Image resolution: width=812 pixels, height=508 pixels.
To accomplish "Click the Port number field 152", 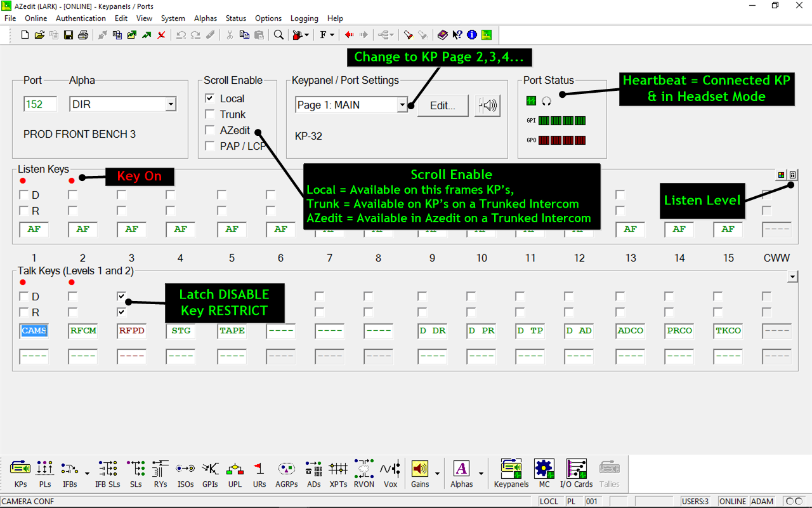I will tap(40, 104).
